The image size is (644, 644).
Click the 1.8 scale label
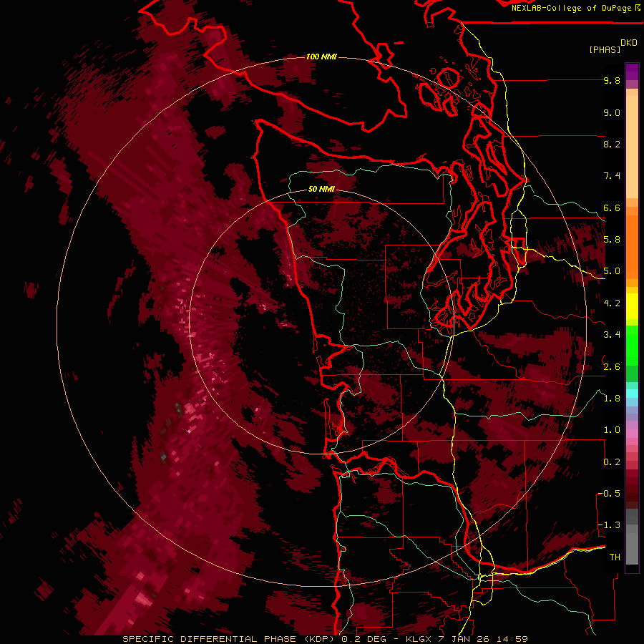pyautogui.click(x=612, y=399)
